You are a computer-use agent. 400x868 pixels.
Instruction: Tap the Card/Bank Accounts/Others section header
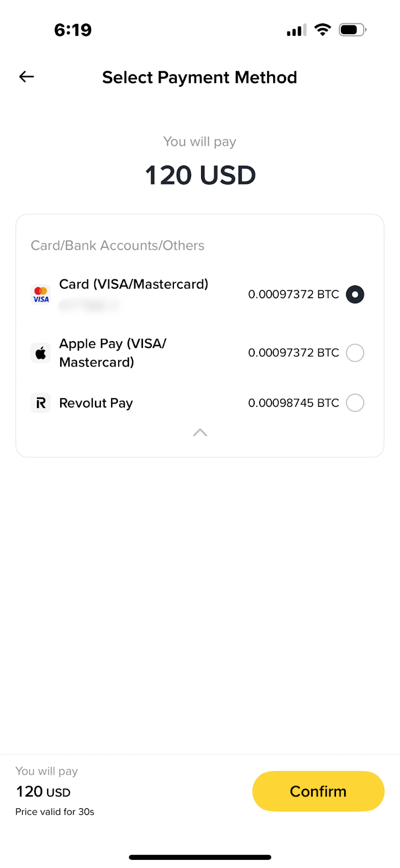[118, 246]
